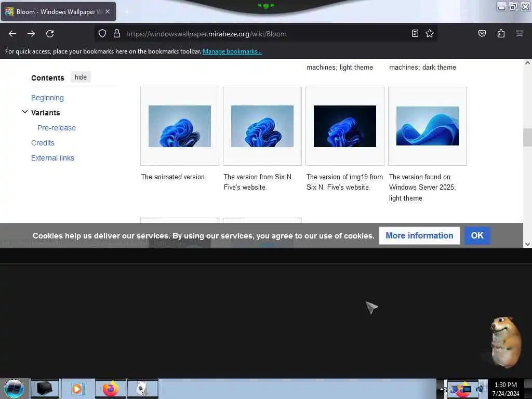This screenshot has height=399, width=532.
Task: Click the scrollbar up arrow
Action: coord(527,63)
